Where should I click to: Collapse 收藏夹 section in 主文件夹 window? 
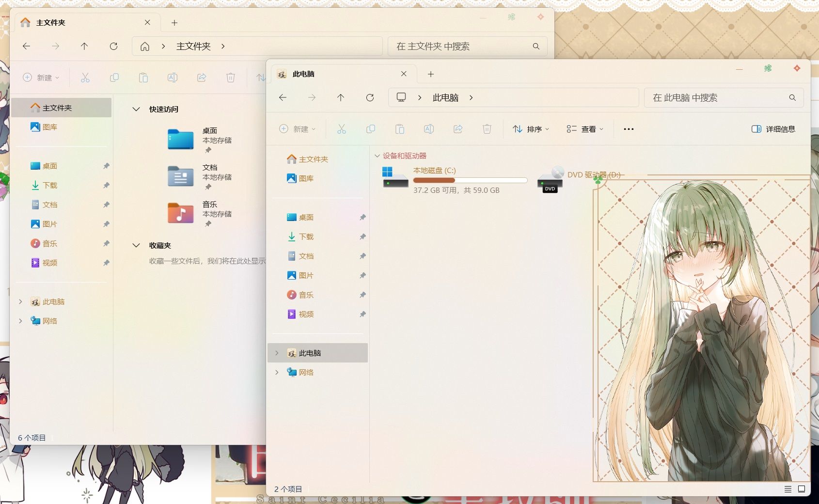pyautogui.click(x=136, y=245)
